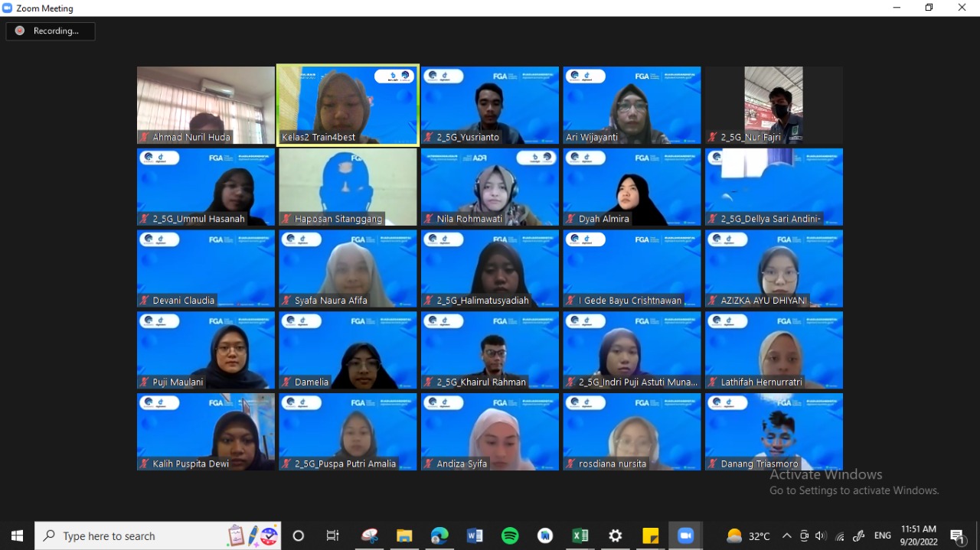Select Haposan Sitanggang's video tile

(x=347, y=186)
